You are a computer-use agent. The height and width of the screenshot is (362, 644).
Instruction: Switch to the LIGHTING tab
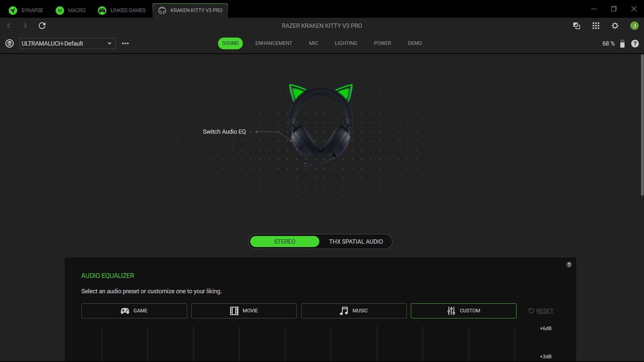click(x=346, y=43)
